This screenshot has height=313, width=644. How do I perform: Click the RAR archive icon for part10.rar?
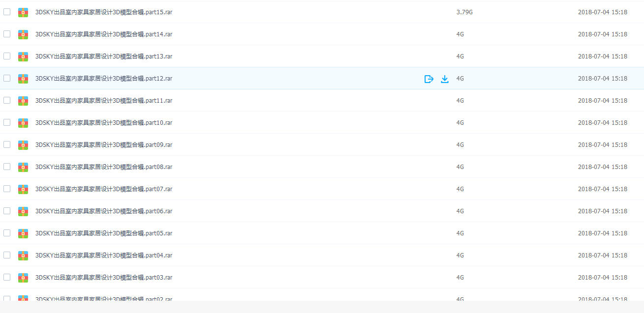[x=23, y=123]
